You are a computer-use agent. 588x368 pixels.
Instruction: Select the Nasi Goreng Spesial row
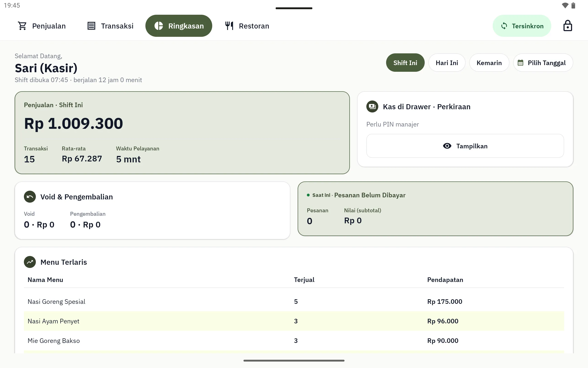(x=294, y=302)
